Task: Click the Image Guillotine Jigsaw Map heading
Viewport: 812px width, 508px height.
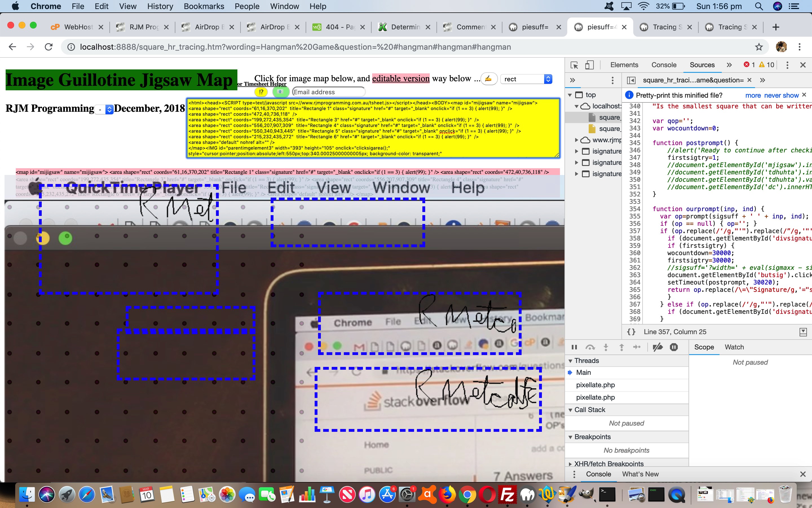Action: pos(122,80)
